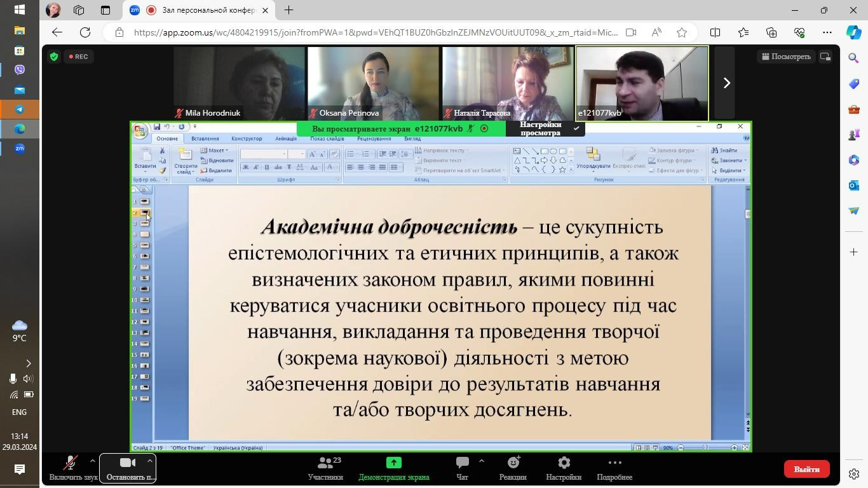Image resolution: width=868 pixels, height=488 pixels.
Task: Click Створити слайд new slide button
Action: (x=186, y=161)
